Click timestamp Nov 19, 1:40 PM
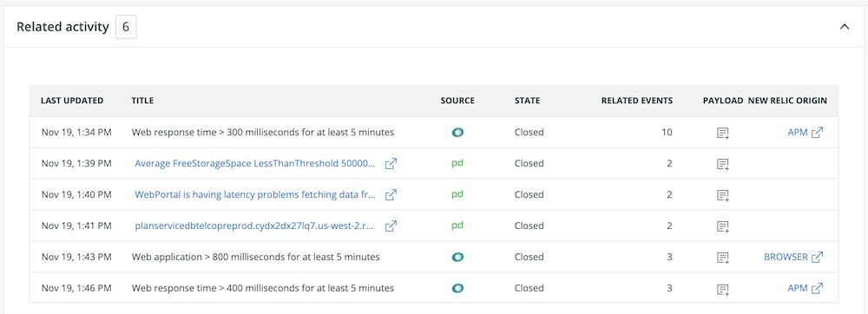 [x=76, y=194]
